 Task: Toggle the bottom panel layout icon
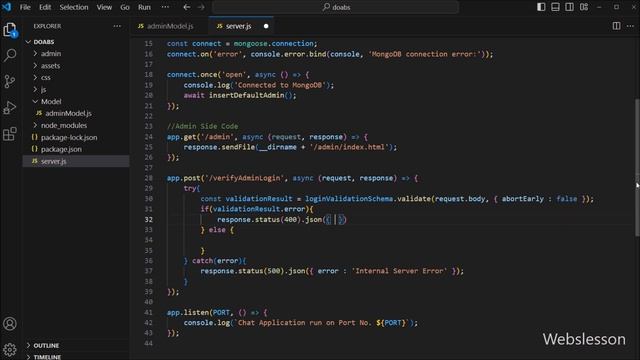(x=555, y=7)
